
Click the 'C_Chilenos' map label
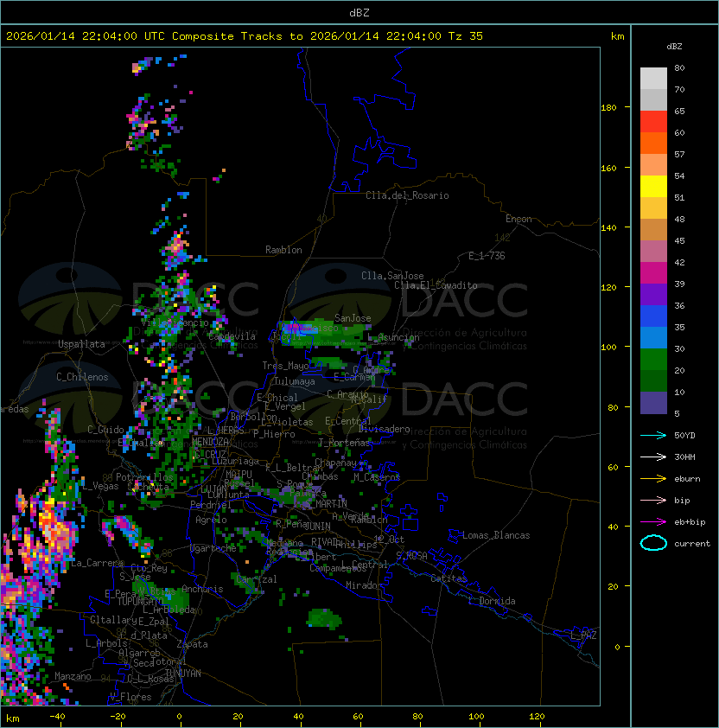coord(82,377)
